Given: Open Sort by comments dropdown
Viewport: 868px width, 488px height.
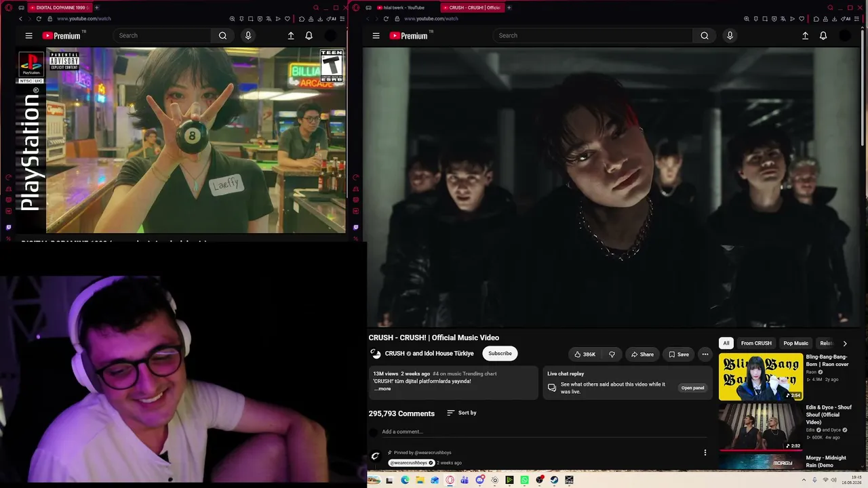Looking at the screenshot, I should click(x=462, y=413).
